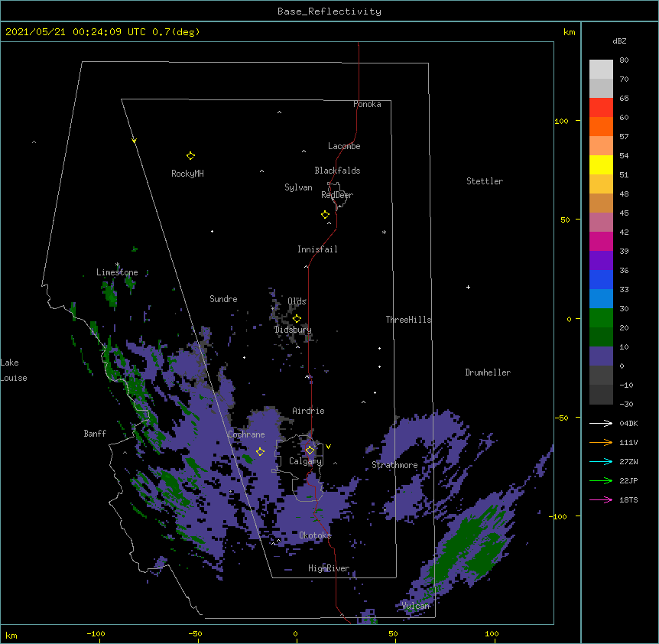
Task: Click the Ponoka city label
Action: click(367, 104)
